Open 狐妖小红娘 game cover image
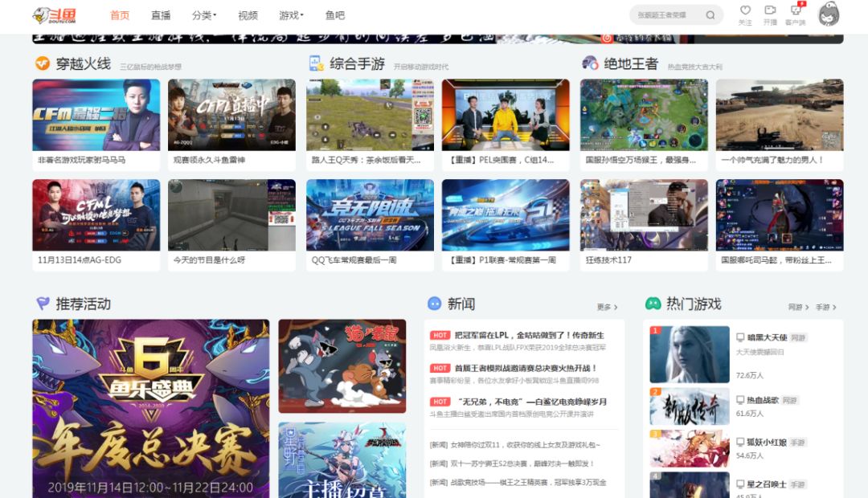This screenshot has height=498, width=868. point(690,449)
